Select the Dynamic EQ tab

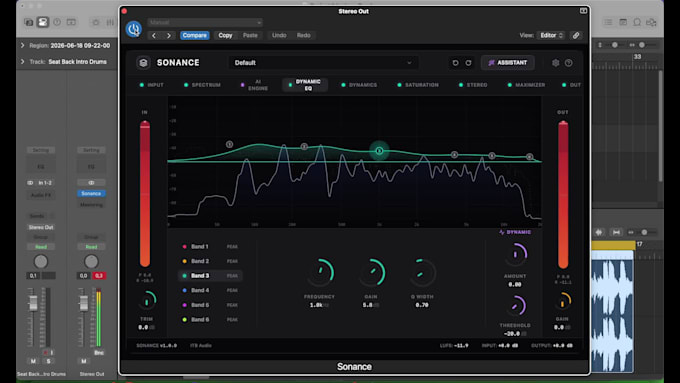pos(305,85)
